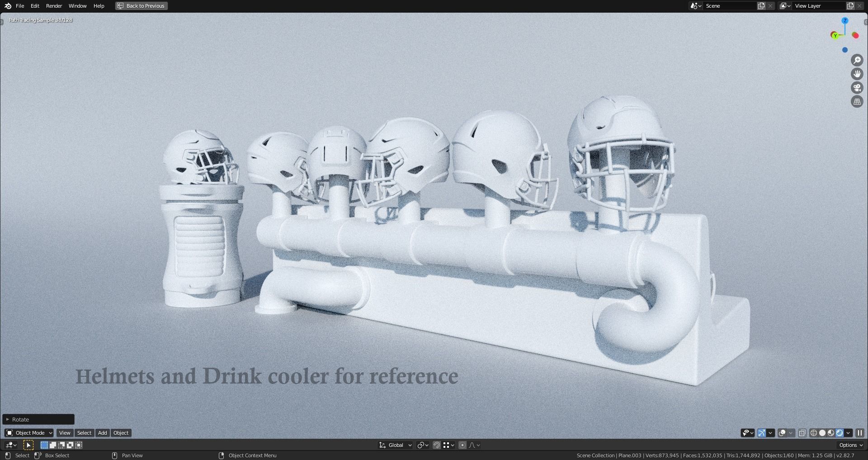
Task: Toggle the camera view icon
Action: pyautogui.click(x=857, y=88)
